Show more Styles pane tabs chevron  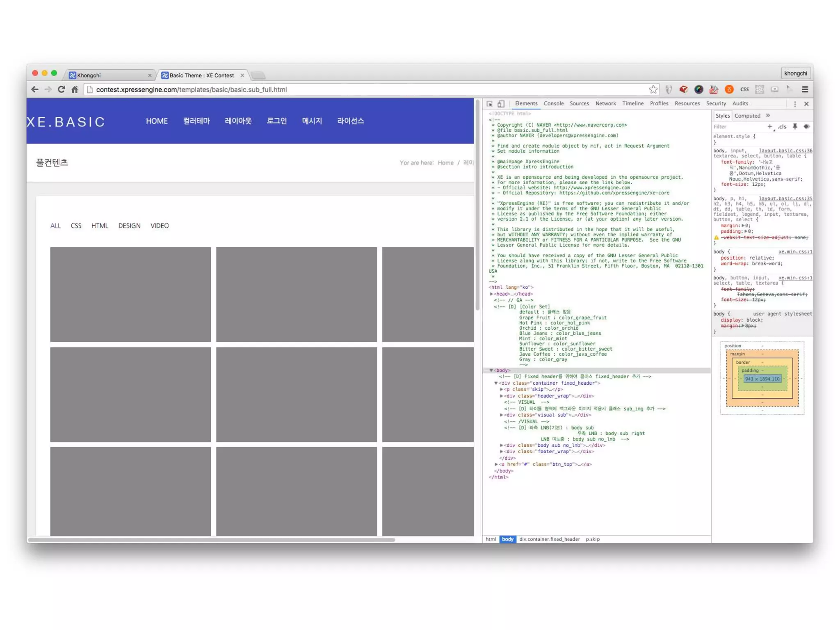point(768,116)
